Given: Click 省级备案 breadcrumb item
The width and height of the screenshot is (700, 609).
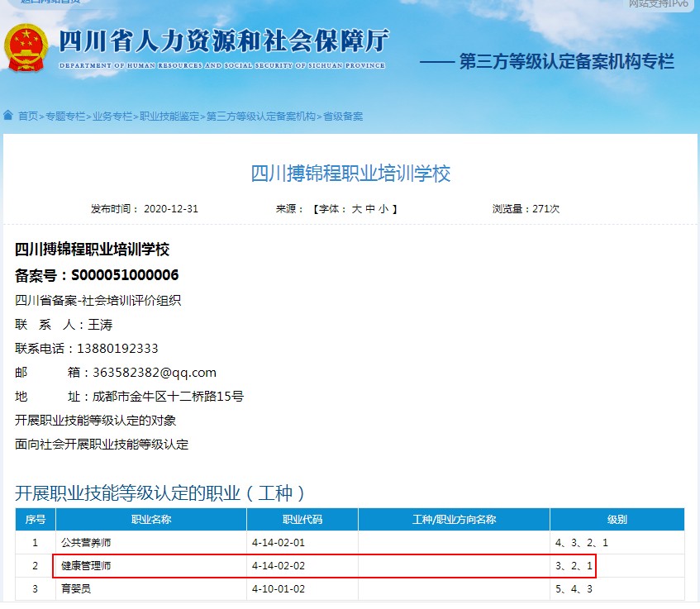Looking at the screenshot, I should coord(343,117).
